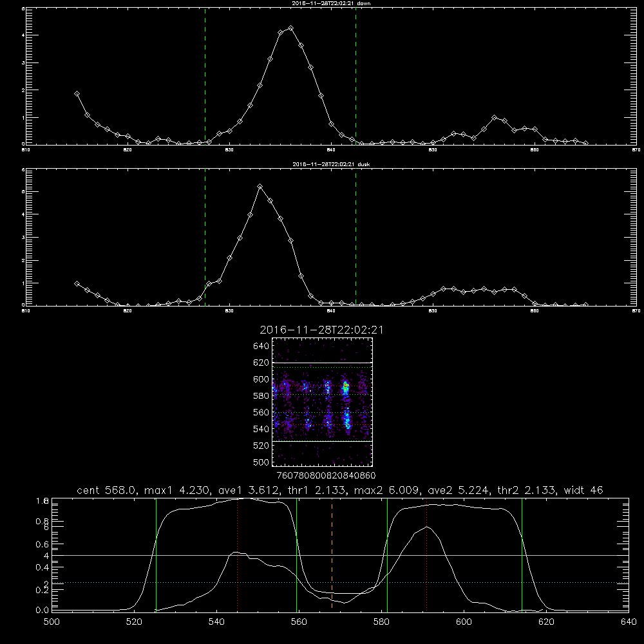Select the orange dashed center line in bottom plot
Screen dimensions: 644x644
click(x=332, y=554)
